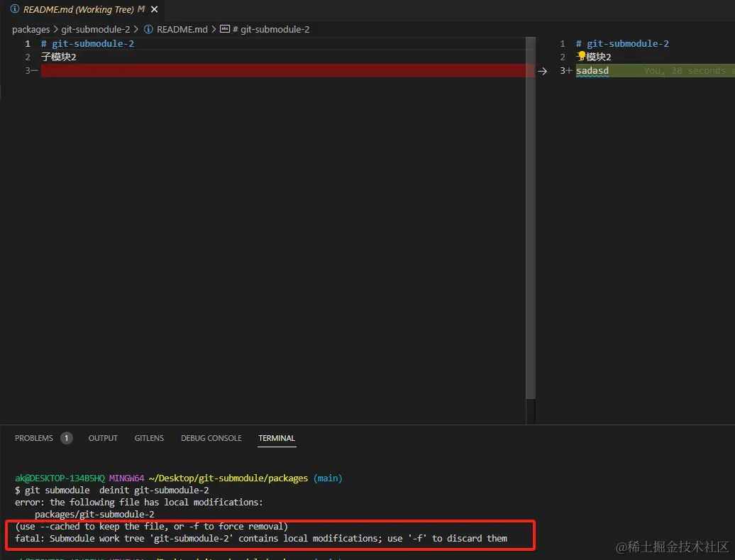The height and width of the screenshot is (560, 735).
Task: Close the README.md (Working Tree) tab
Action: (x=154, y=9)
